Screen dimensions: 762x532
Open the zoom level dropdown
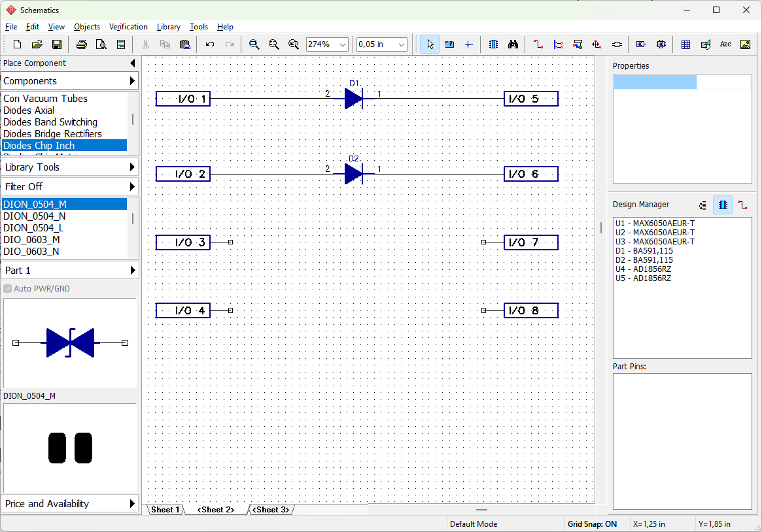[x=343, y=44]
